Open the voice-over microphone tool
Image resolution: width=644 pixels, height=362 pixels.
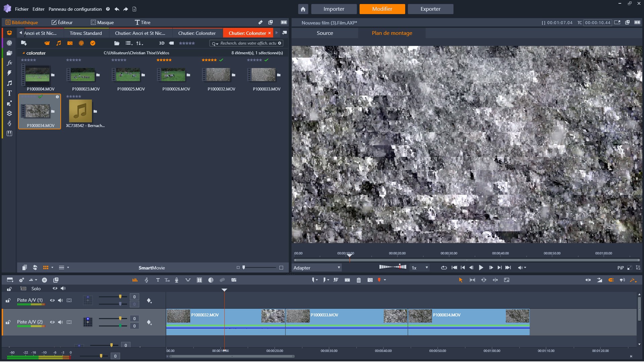(x=177, y=280)
